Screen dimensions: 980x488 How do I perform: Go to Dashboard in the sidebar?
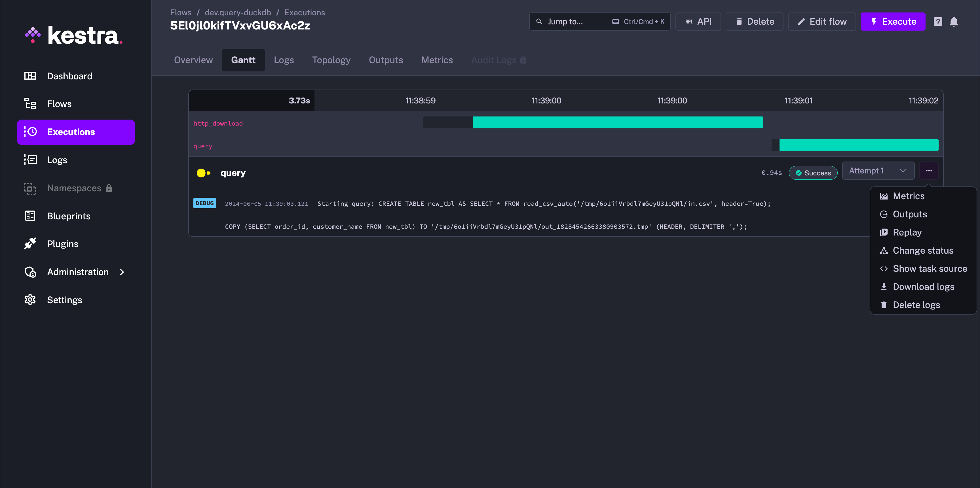pyautogui.click(x=76, y=76)
